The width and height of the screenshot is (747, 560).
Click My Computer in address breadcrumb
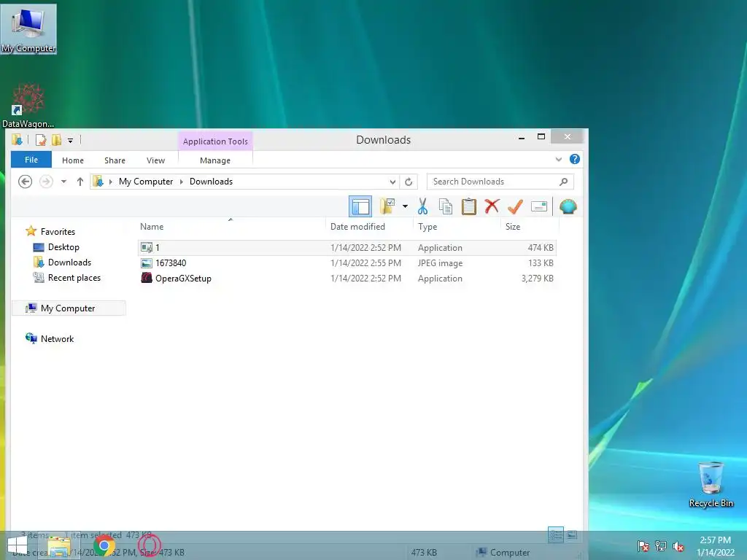(x=146, y=182)
